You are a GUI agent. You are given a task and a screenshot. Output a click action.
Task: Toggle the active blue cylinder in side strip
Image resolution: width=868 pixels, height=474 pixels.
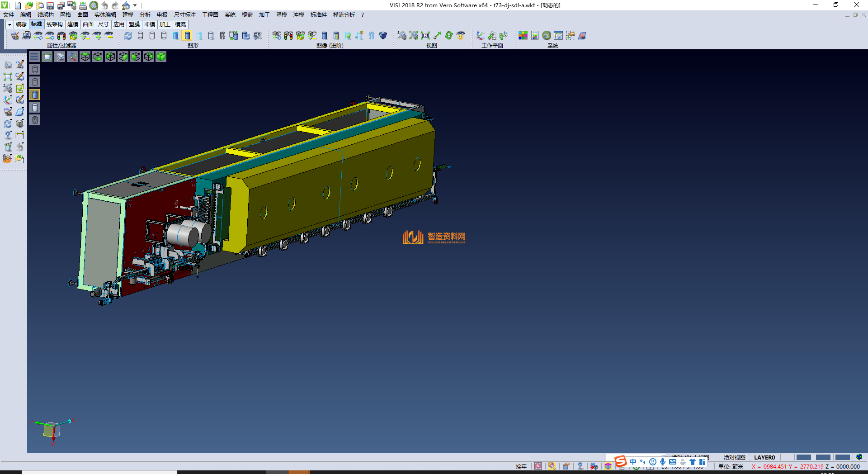pyautogui.click(x=35, y=95)
